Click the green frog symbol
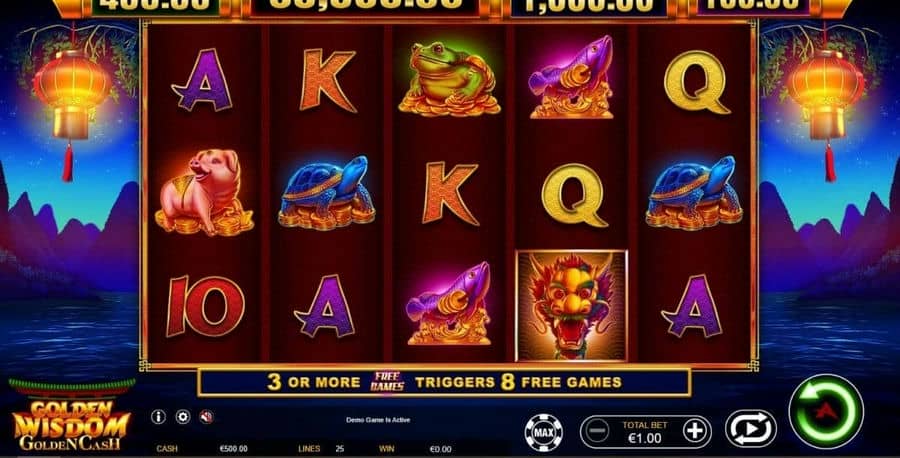Screen dimensions: 900x458 click(449, 78)
